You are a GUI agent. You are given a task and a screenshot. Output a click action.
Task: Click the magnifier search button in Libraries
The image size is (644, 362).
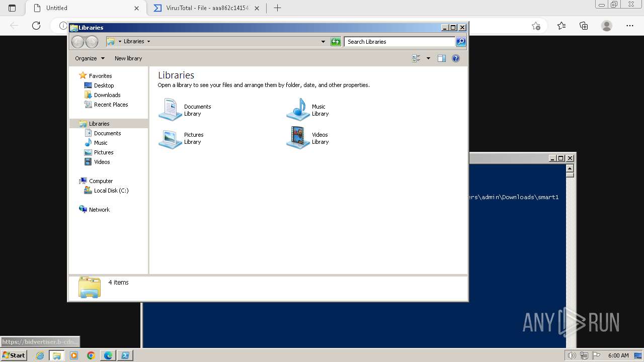tap(461, 42)
